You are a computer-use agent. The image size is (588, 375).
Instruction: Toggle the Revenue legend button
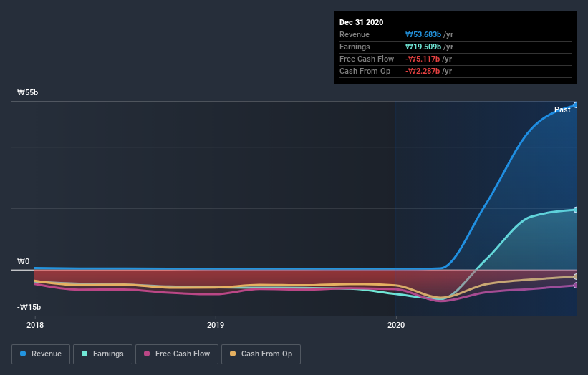coord(41,354)
